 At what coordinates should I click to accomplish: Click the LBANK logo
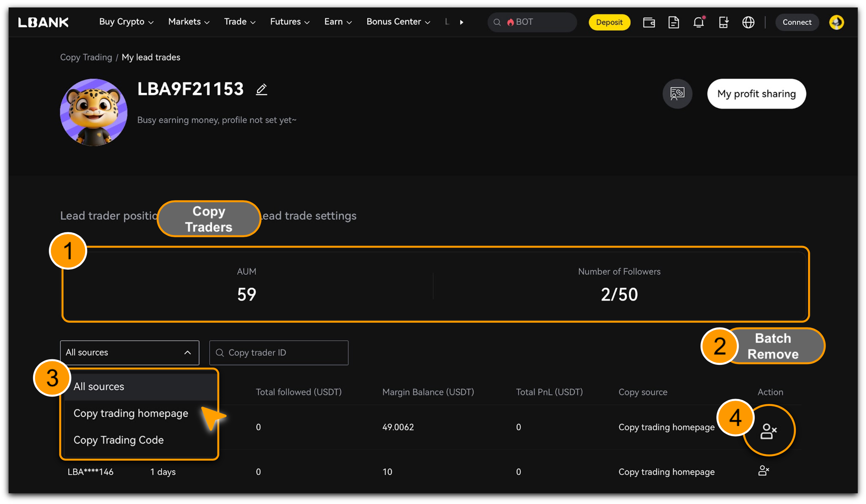coord(43,22)
